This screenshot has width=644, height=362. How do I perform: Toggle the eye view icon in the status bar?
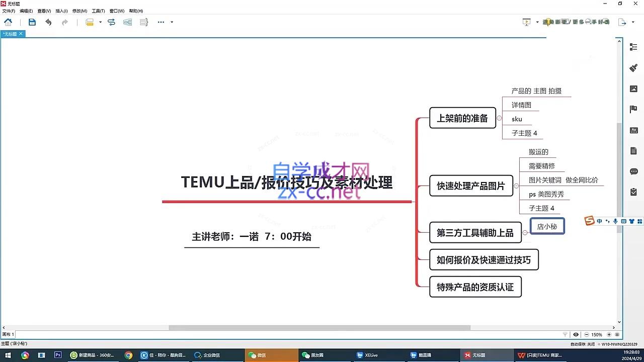576,334
